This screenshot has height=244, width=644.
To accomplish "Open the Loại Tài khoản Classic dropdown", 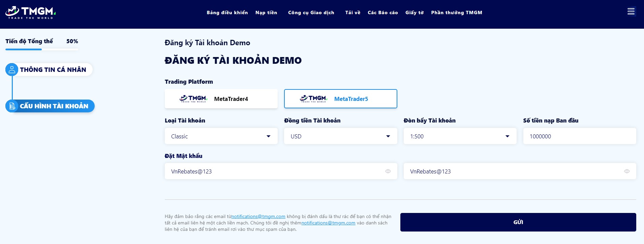I will [221, 136].
